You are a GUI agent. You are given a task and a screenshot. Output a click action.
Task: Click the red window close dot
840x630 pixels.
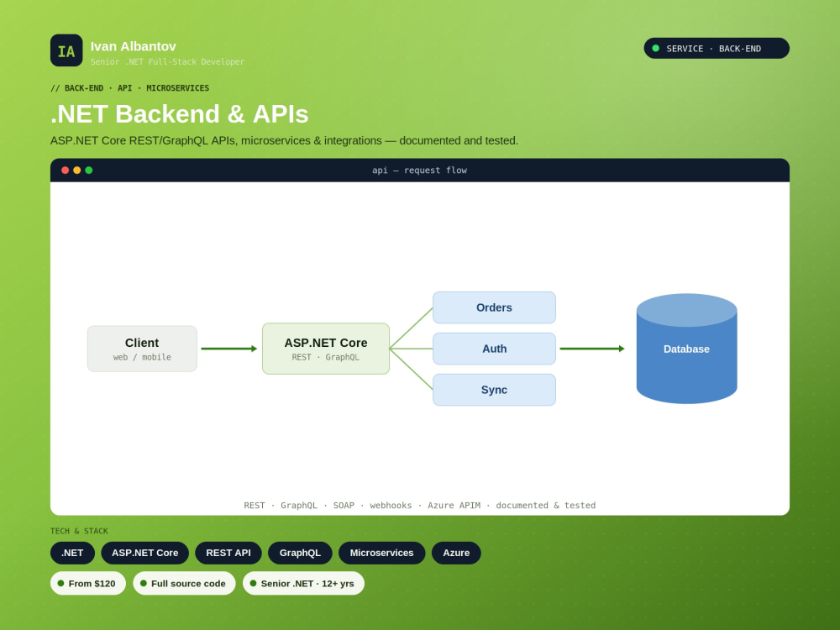65,171
